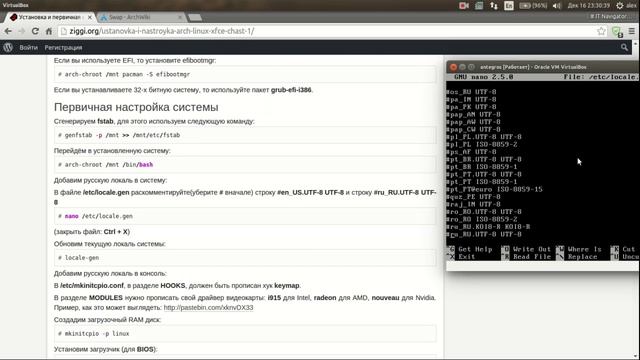Image resolution: width=640 pixels, height=360 pixels.
Task: Click the WordPress logo in admin bar
Action: coord(8,47)
